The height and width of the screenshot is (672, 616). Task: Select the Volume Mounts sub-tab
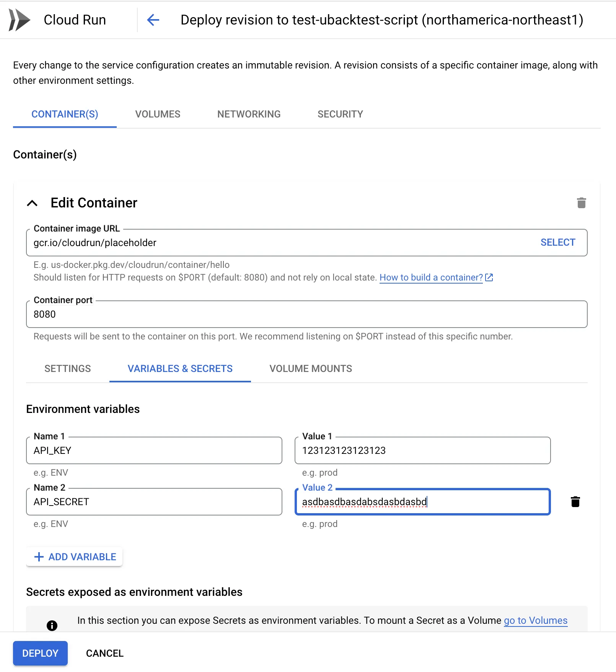pos(311,369)
